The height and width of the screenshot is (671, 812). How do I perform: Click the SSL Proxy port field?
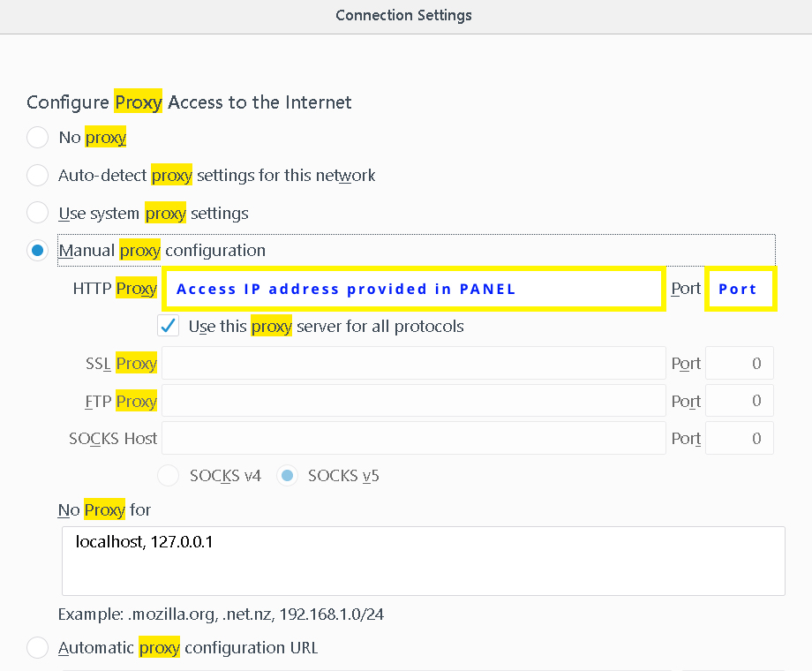740,363
